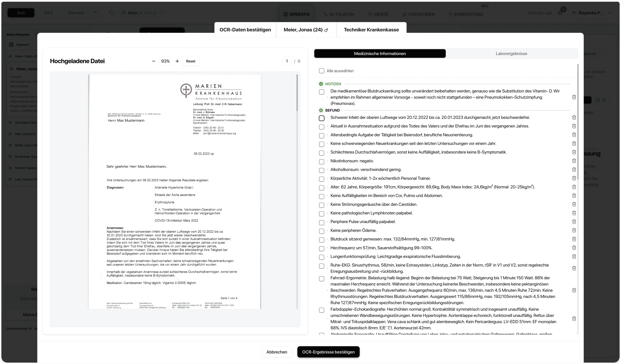Click the zoom-out minus icon

coord(154,61)
